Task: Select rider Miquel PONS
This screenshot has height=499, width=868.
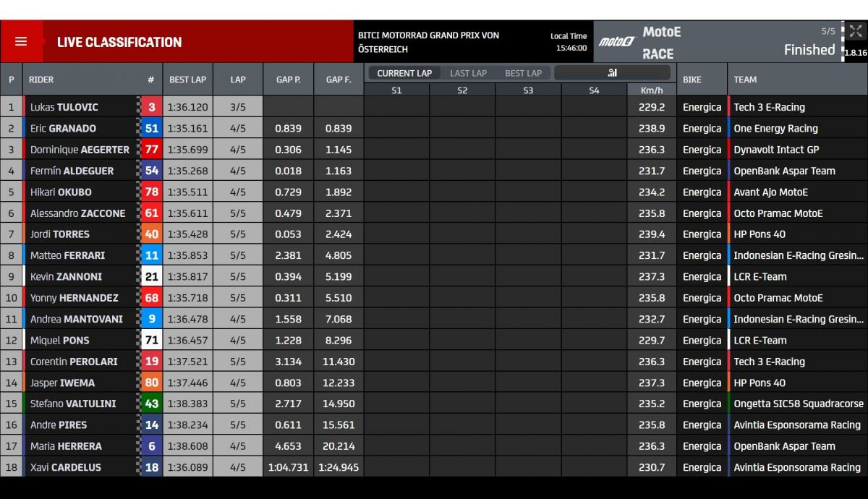Action: click(59, 340)
